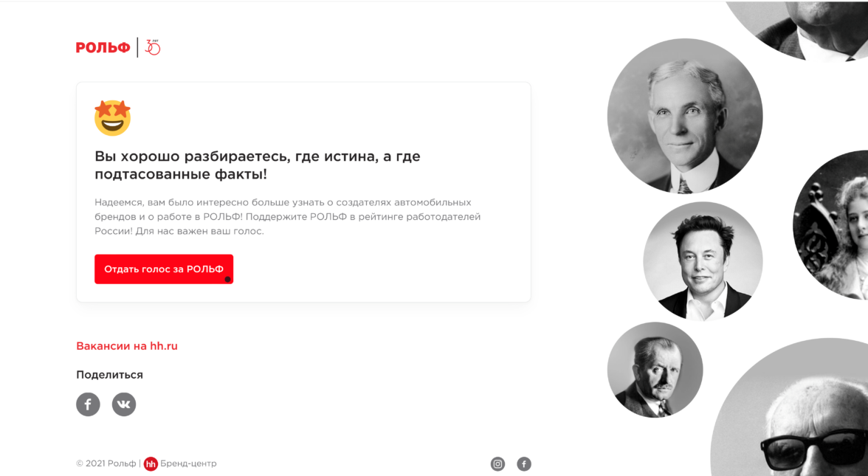
Task: Open the Instagram icon in the footer
Action: (x=497, y=463)
